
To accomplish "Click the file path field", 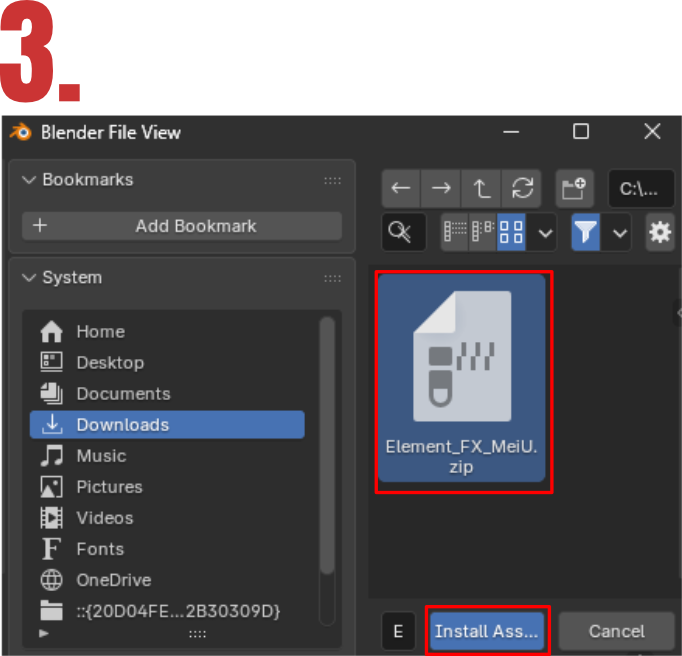I will [x=641, y=188].
